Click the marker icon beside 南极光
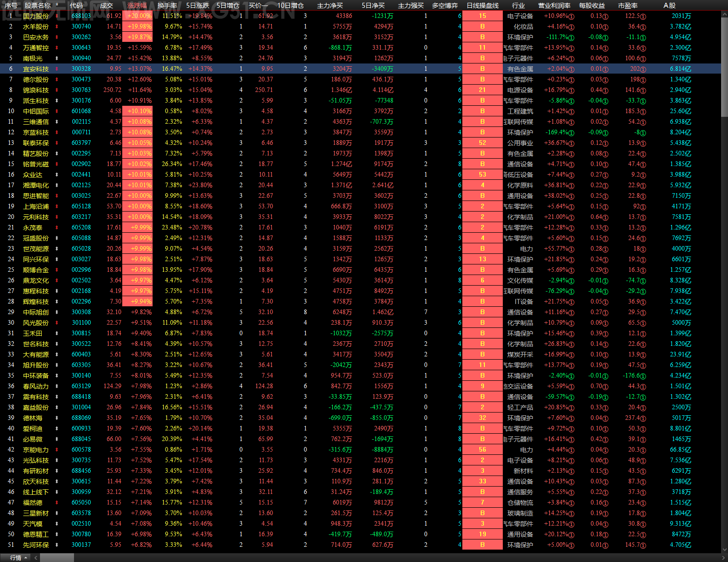Viewport: 728px width, 562px height. [57, 58]
